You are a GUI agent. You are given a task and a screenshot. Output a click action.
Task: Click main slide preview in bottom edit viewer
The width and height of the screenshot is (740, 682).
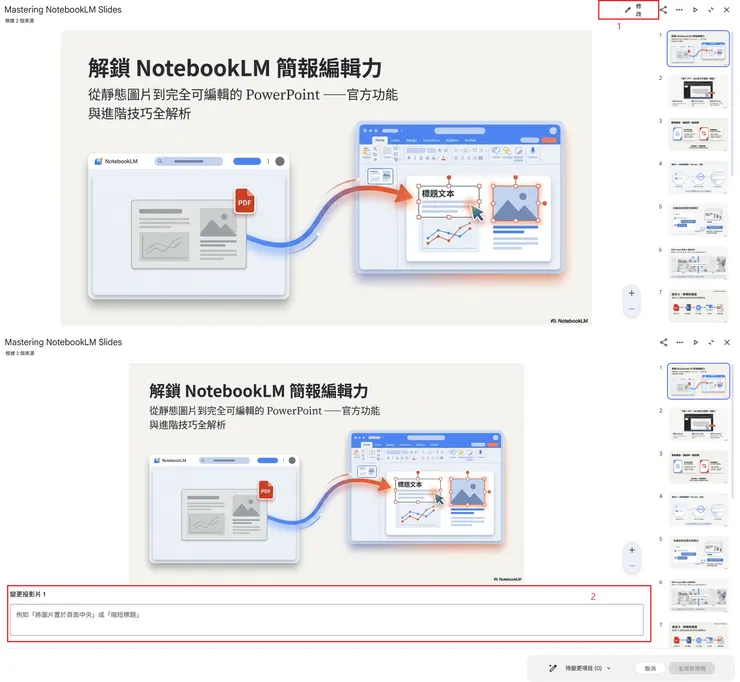click(326, 473)
